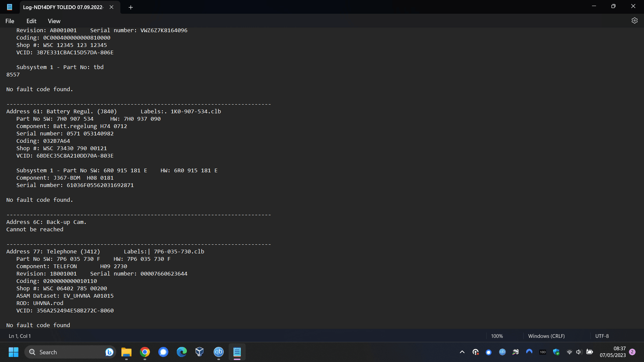Open Bing search icon in the search bar
The image size is (644, 362).
[x=109, y=352]
